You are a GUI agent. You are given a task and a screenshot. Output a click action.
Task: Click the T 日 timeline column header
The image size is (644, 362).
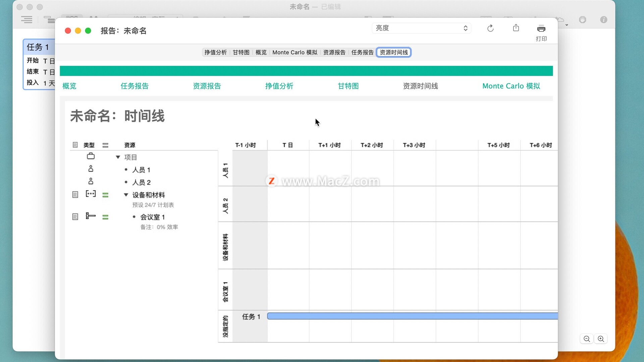tap(288, 145)
